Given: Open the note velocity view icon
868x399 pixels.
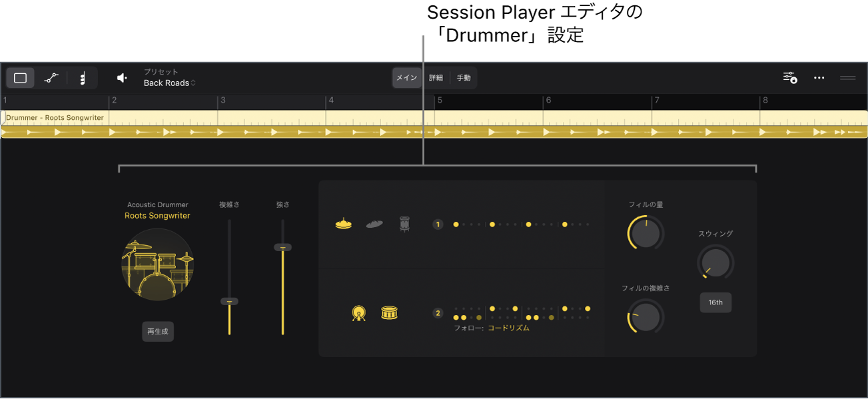Looking at the screenshot, I should click(x=83, y=78).
